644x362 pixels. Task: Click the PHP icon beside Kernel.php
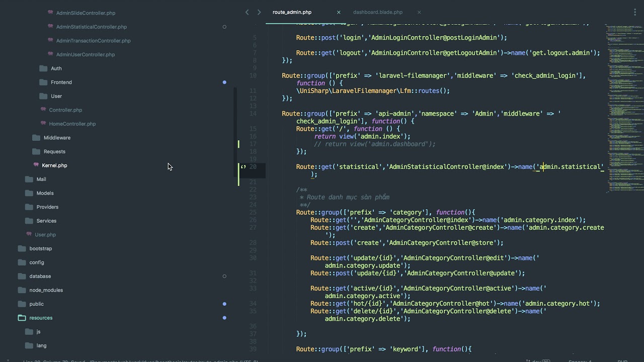coord(36,165)
